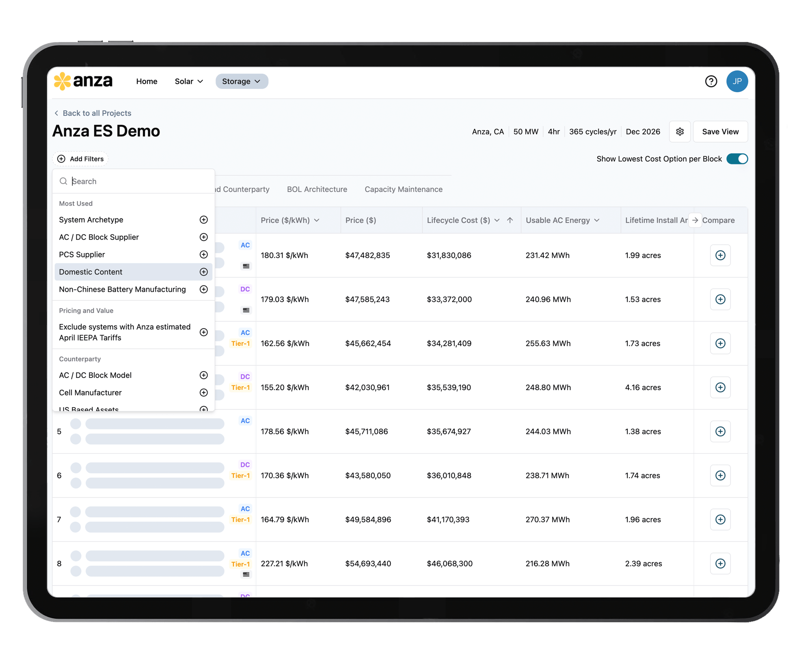Viewport: 812px width, 661px height.
Task: Select System Archetype filter option
Action: [x=133, y=220]
